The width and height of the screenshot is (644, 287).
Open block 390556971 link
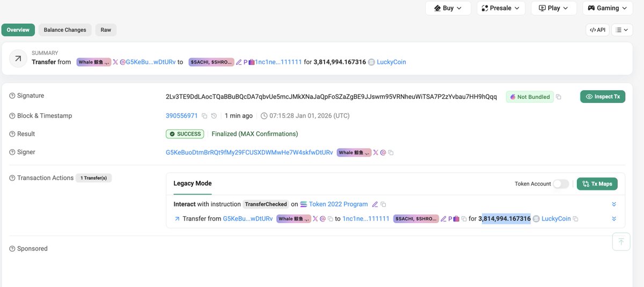[x=182, y=116]
